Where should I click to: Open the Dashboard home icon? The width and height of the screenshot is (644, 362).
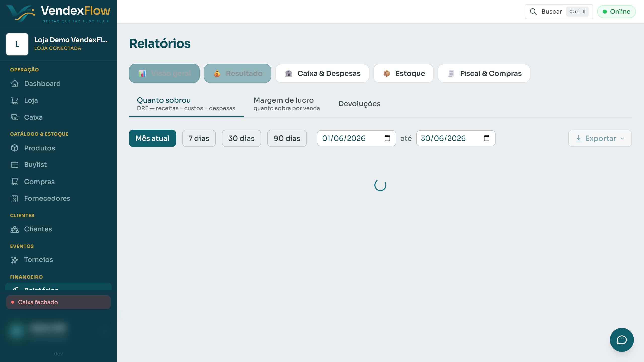coord(15,84)
